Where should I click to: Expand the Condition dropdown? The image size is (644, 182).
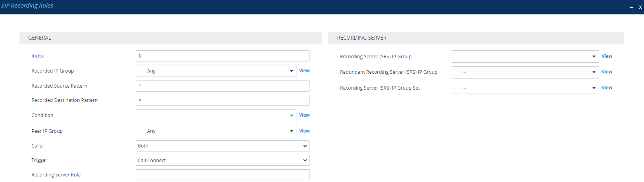(x=216, y=115)
